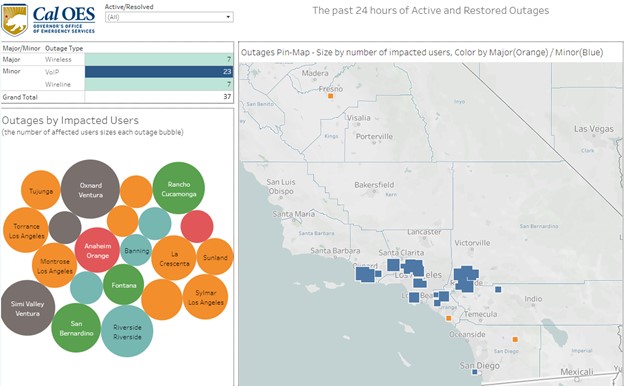
Task: Click the Montrose Los Angeles bubble
Action: click(55, 265)
